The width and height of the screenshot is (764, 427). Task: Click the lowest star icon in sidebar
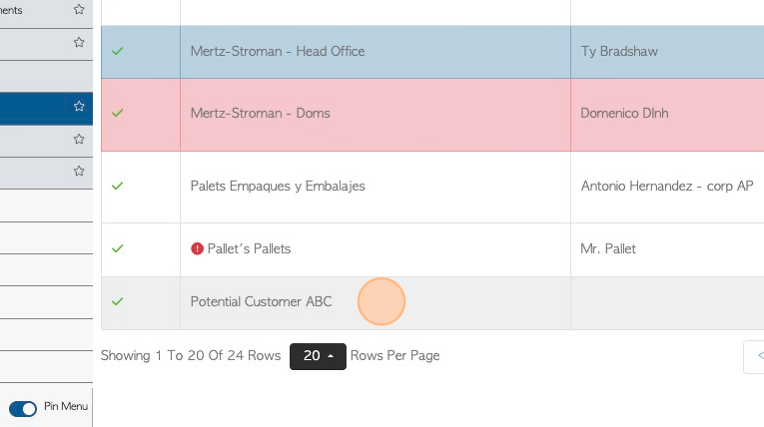click(79, 171)
